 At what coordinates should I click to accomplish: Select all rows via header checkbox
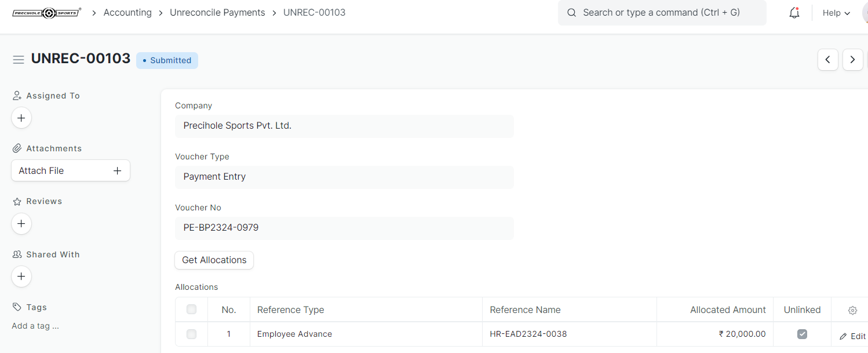click(191, 310)
